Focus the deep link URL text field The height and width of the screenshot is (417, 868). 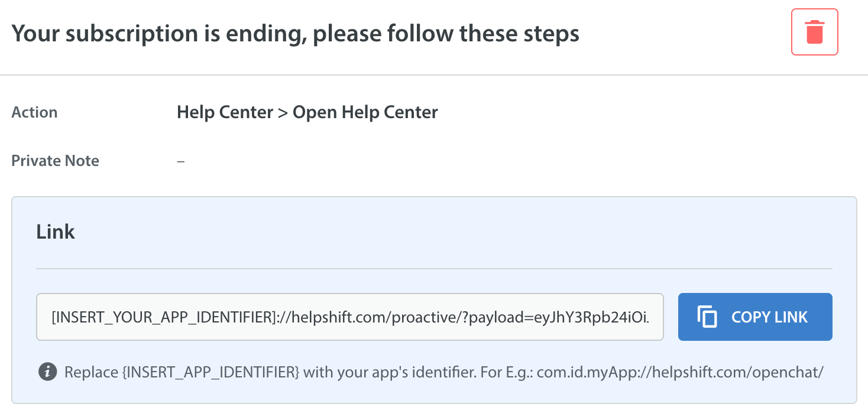[x=349, y=317]
